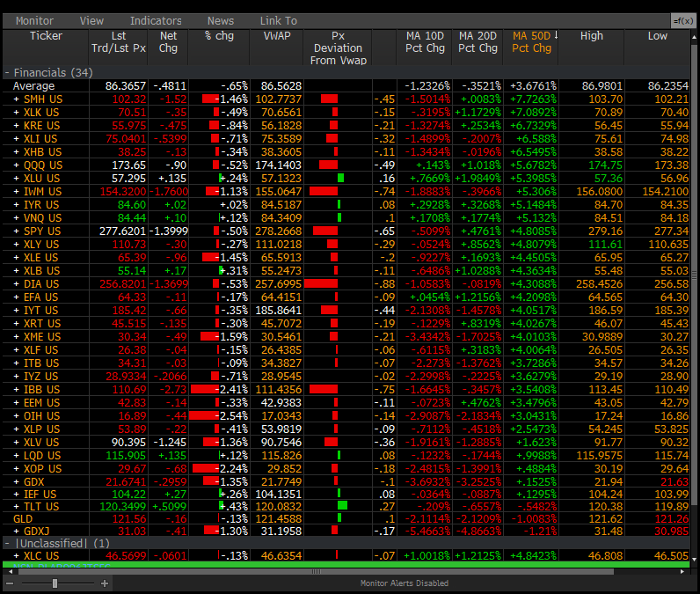Click GDX last price 21.6741
Viewport: 700px width, 594px height.
click(126, 482)
